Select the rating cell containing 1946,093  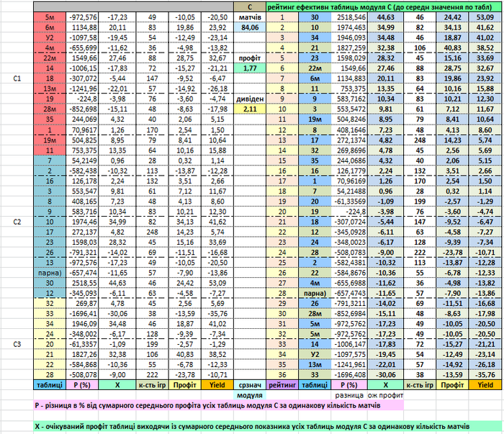coord(349,38)
